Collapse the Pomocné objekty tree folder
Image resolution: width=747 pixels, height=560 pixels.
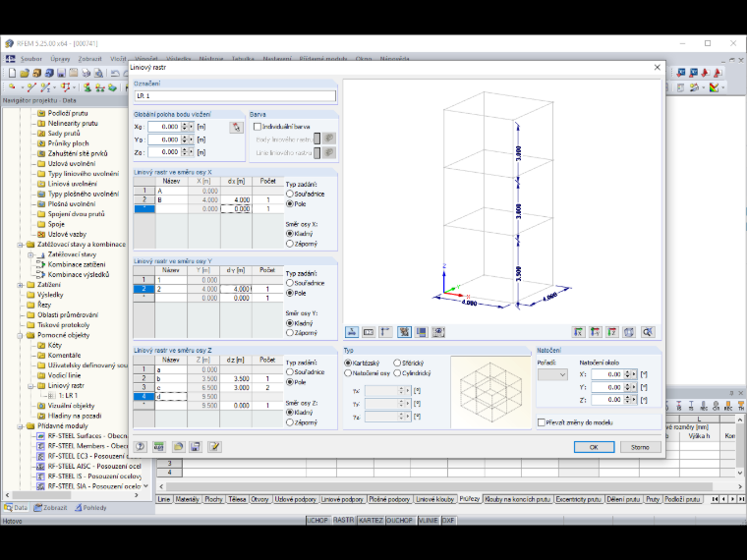(21, 335)
